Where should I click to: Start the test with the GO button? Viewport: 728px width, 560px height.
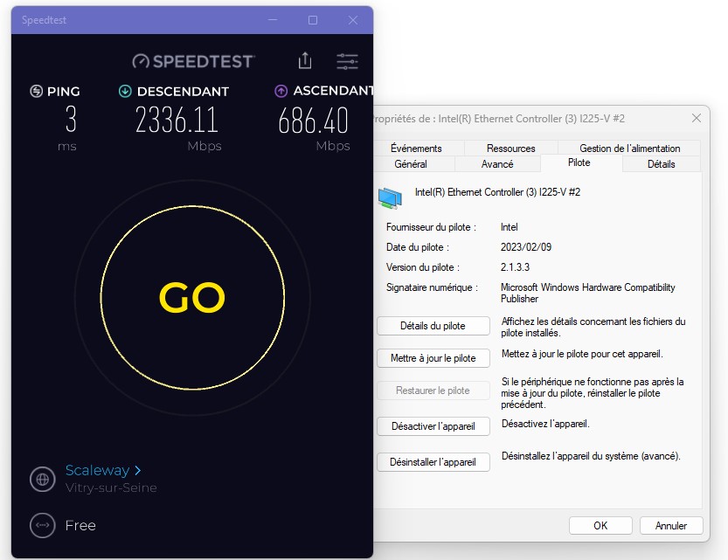(x=192, y=297)
